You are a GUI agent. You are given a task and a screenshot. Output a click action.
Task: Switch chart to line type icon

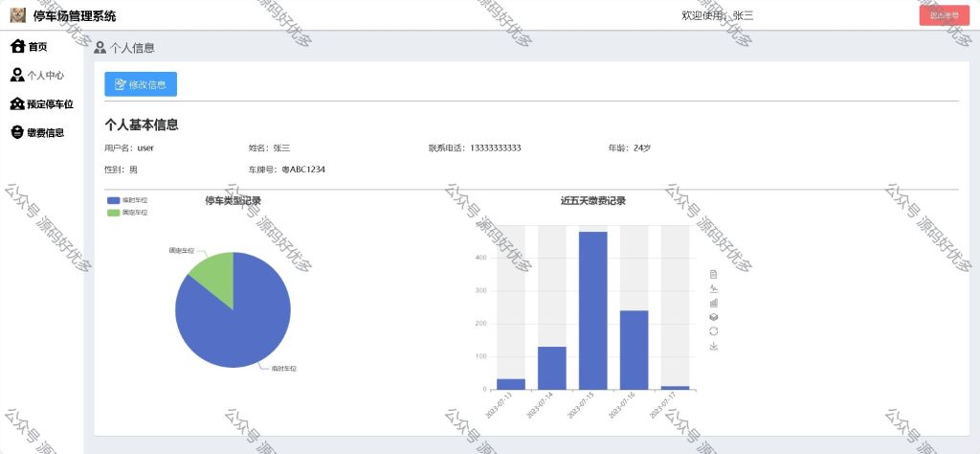pos(714,288)
